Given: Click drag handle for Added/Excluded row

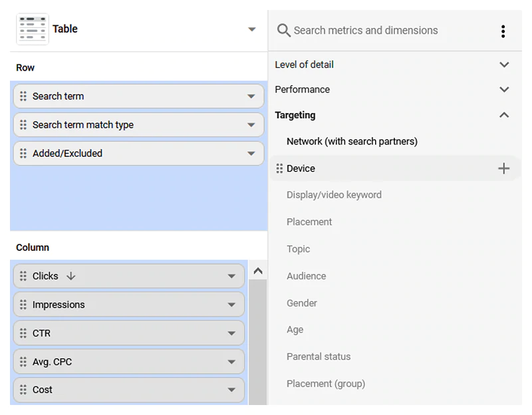Looking at the screenshot, I should [23, 154].
